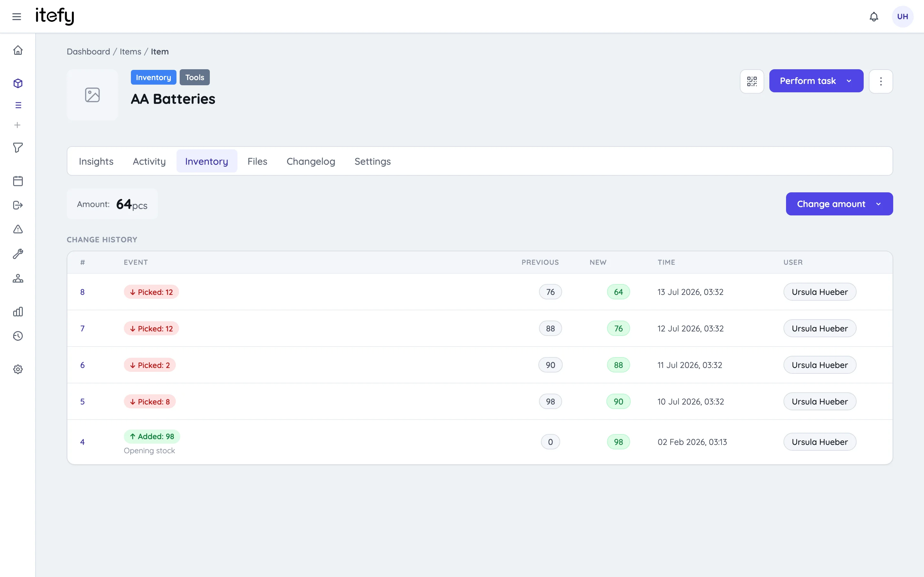Viewport: 924px width, 577px height.
Task: Open the QR code icon button
Action: 752,81
